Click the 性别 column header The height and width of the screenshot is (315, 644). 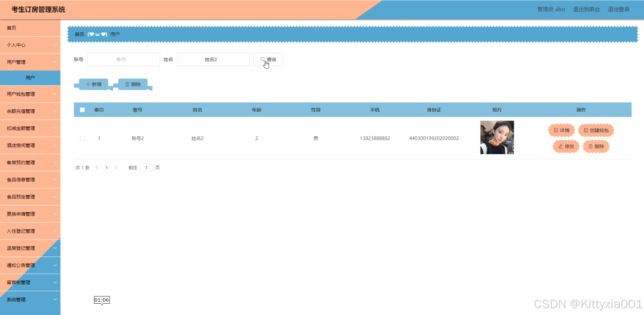pyautogui.click(x=315, y=110)
